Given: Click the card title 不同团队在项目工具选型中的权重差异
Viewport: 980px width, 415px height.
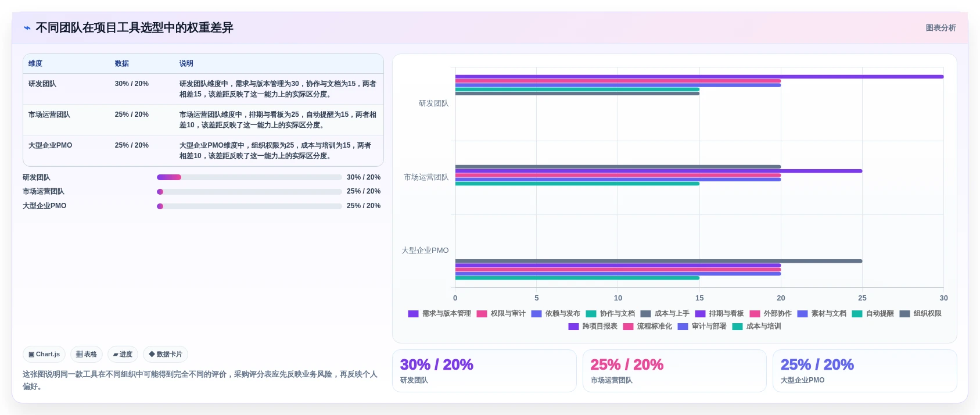Looking at the screenshot, I should pos(134,28).
